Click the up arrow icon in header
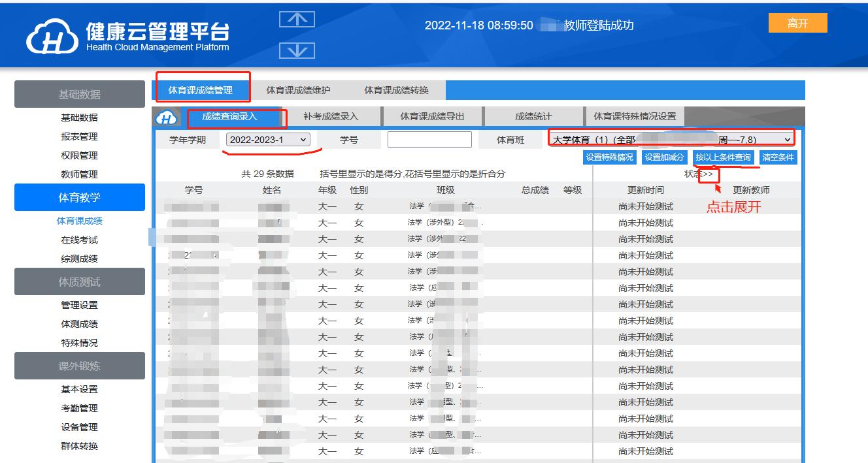 click(x=297, y=20)
